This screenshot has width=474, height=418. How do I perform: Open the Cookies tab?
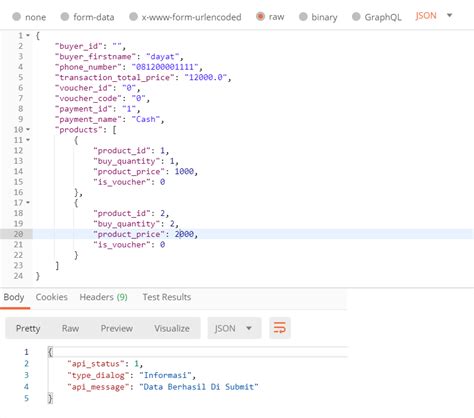coord(52,297)
